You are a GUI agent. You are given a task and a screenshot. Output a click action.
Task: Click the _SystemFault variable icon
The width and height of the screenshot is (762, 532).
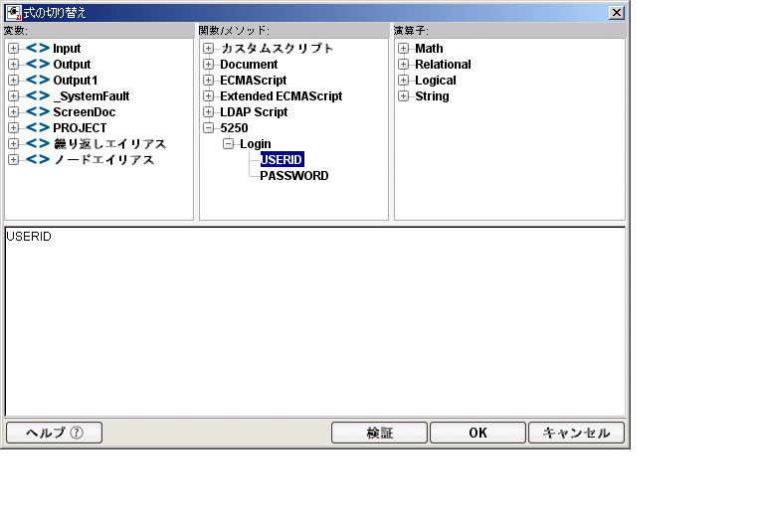tap(38, 96)
